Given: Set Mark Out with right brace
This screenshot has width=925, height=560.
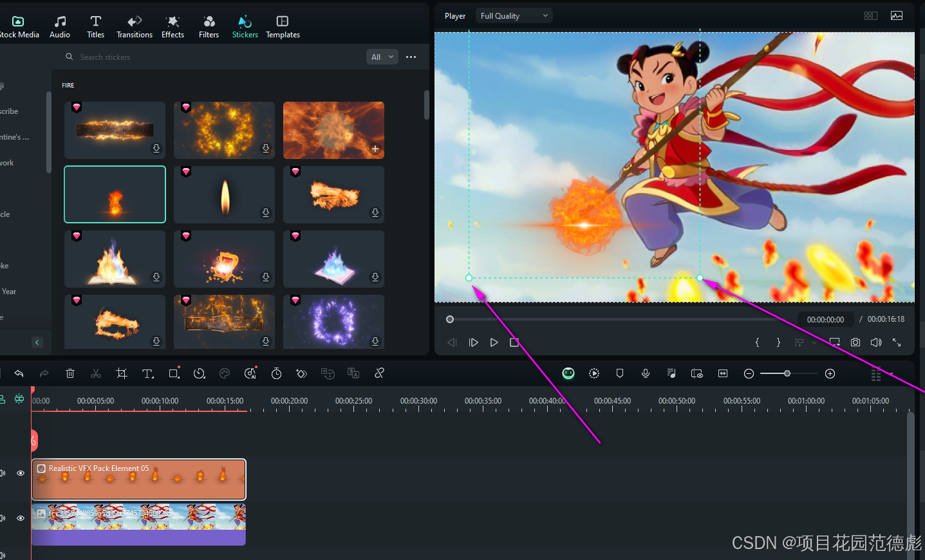Looking at the screenshot, I should 778,342.
